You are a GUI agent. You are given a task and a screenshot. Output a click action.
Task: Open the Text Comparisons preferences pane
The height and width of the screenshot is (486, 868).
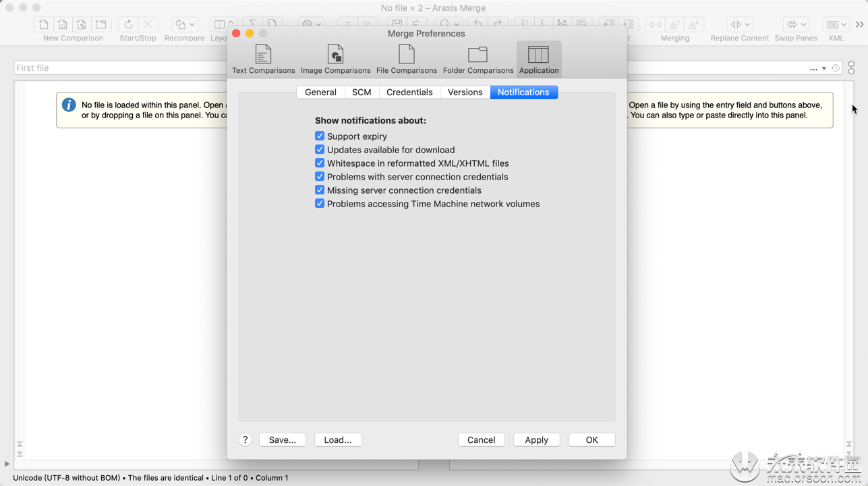tap(263, 59)
